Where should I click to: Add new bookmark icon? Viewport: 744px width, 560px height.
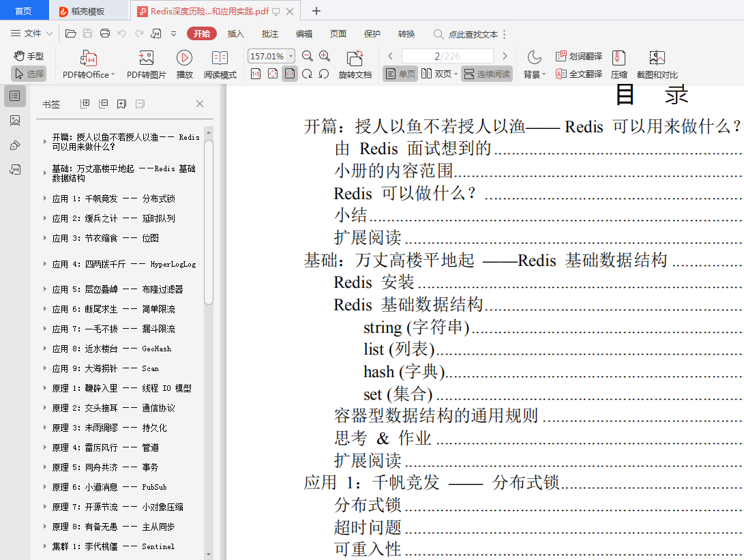click(x=121, y=104)
